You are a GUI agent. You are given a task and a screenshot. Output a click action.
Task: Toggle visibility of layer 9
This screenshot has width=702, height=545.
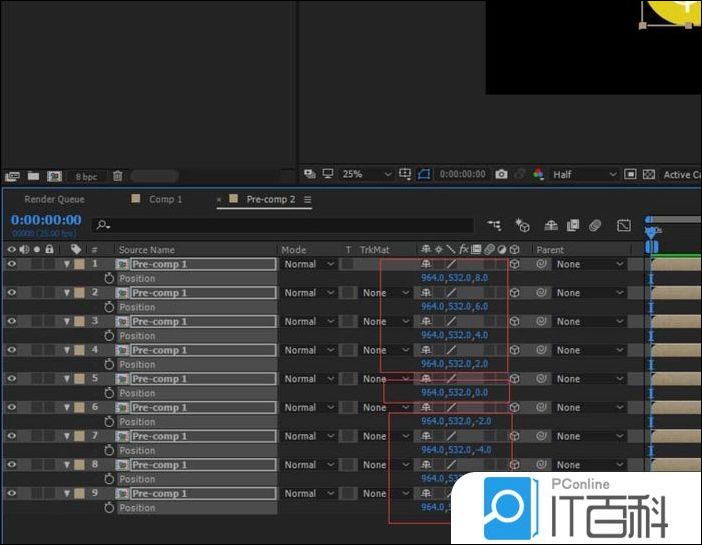(12, 493)
